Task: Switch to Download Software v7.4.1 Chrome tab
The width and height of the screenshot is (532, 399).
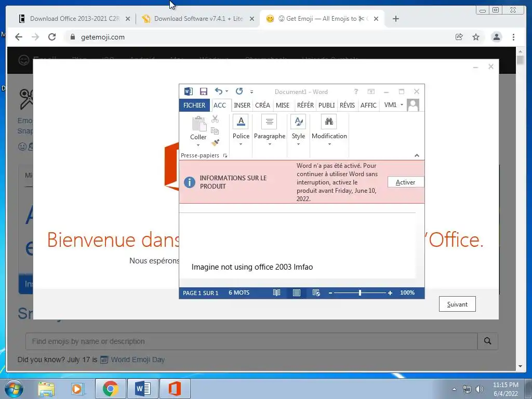Action: click(198, 19)
